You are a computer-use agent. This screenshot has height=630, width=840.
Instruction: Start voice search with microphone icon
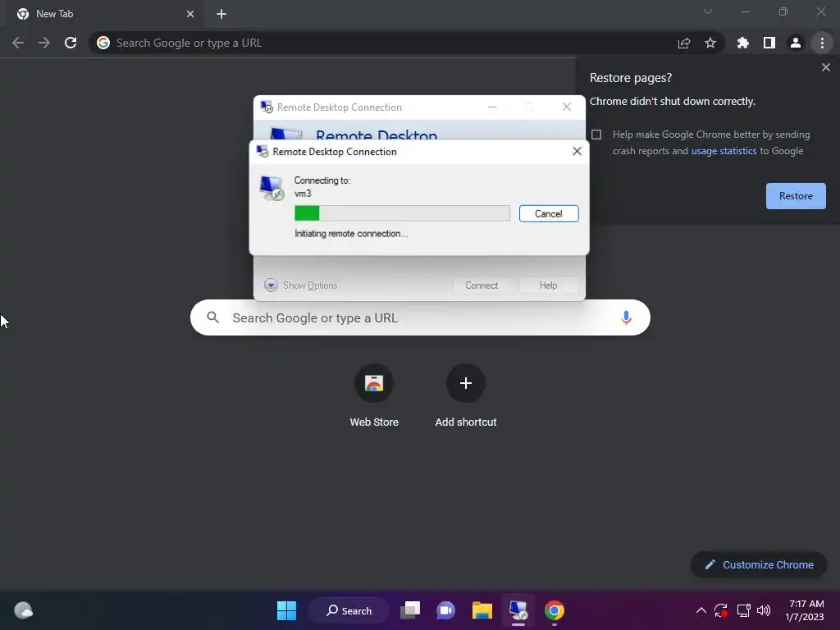pyautogui.click(x=626, y=317)
